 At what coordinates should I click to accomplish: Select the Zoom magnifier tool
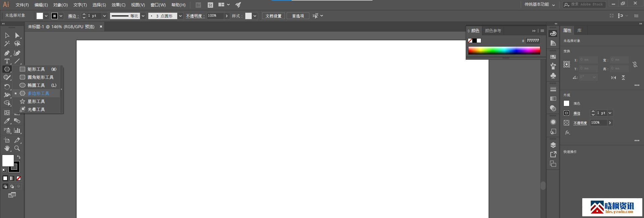[x=17, y=148]
